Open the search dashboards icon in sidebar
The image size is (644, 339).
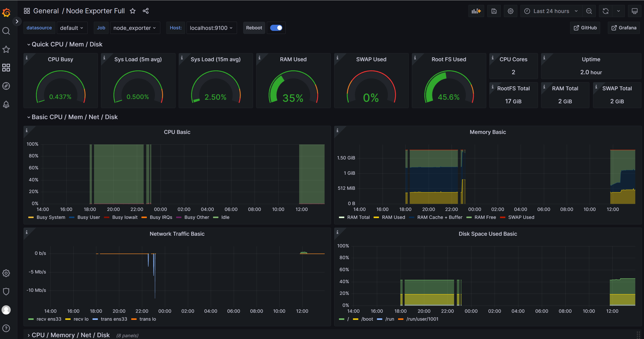[6, 31]
